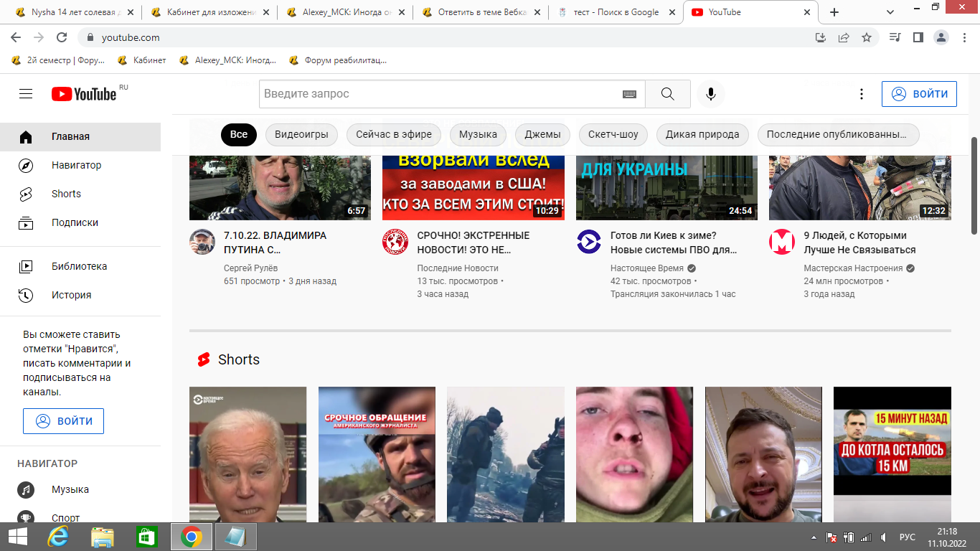Viewport: 980px width, 551px height.
Task: Open the Сергей Рулёв channel name link
Action: [253, 268]
